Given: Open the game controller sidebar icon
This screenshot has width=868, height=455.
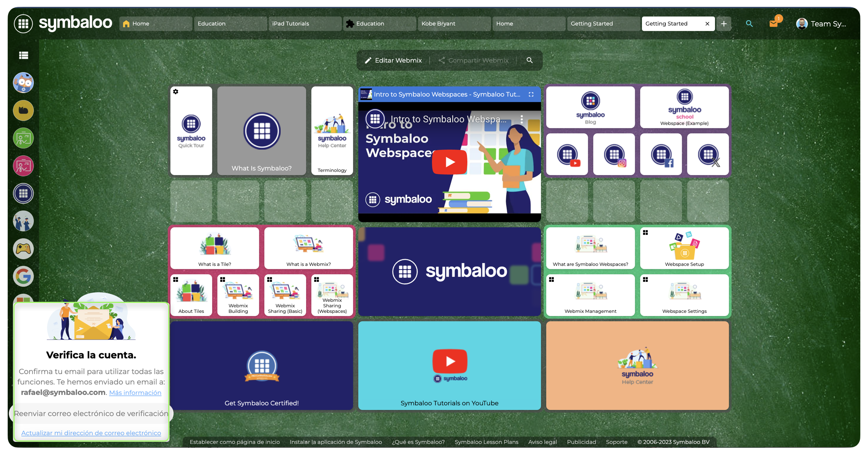Looking at the screenshot, I should [23, 249].
